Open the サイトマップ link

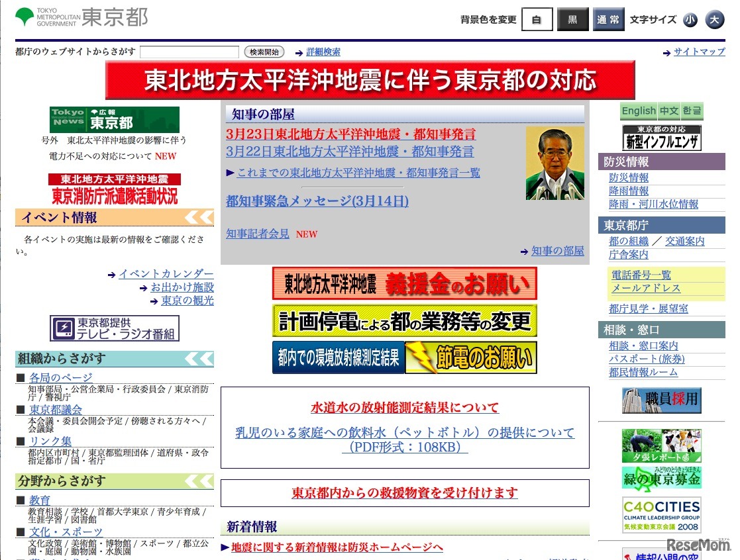click(x=699, y=52)
